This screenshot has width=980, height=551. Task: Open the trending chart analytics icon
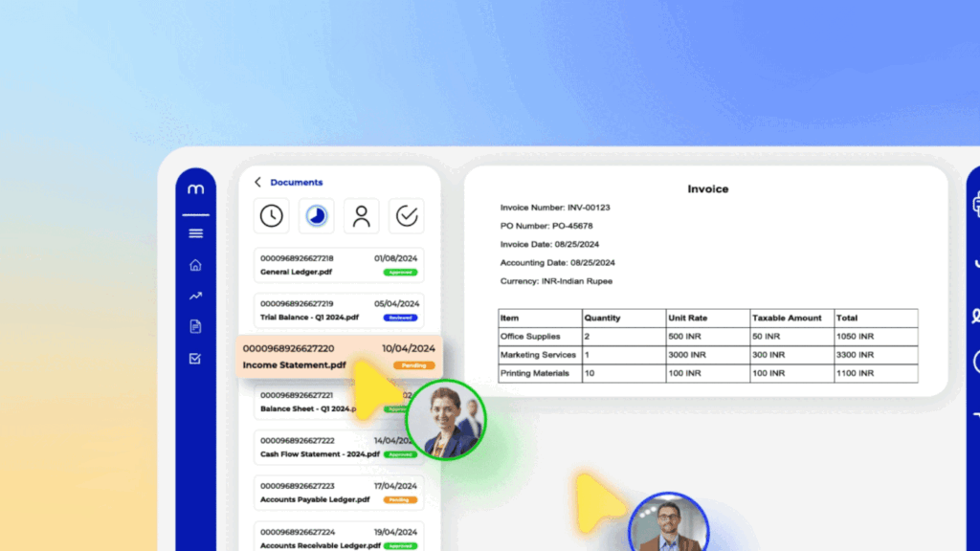(195, 296)
